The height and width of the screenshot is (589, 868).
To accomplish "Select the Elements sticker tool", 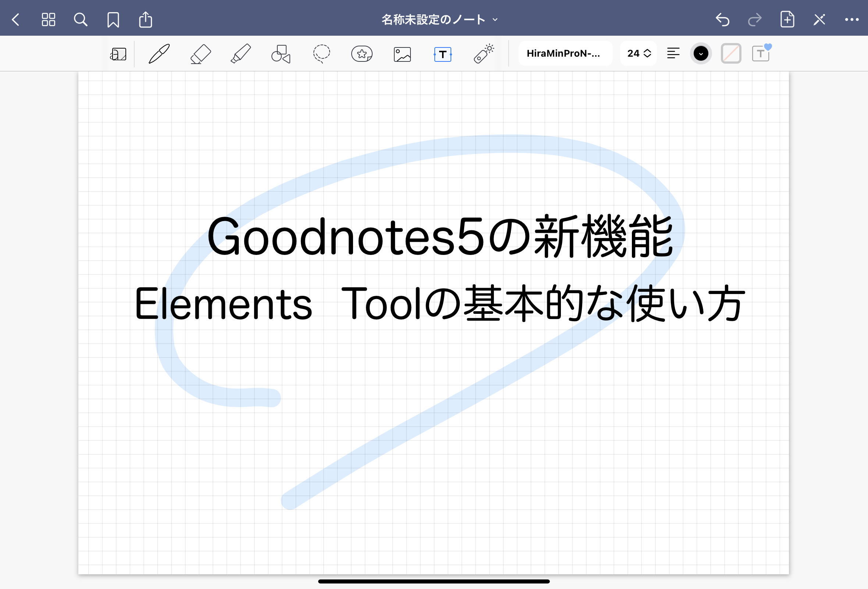I will coord(362,54).
